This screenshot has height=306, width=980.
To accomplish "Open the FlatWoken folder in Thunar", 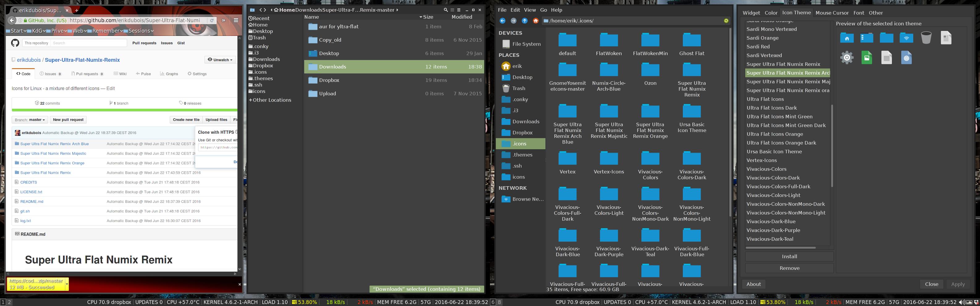I will (609, 44).
